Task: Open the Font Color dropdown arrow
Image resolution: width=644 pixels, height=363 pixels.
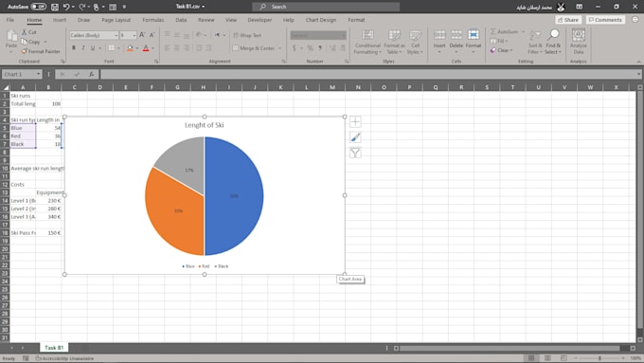Action: point(152,48)
